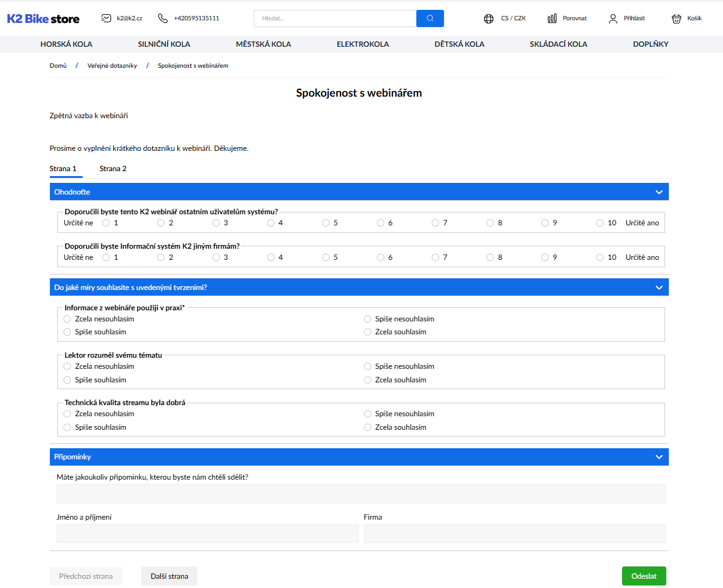Select rating 2 for K2 webinář recommendation
723x588 pixels.
[x=161, y=223]
